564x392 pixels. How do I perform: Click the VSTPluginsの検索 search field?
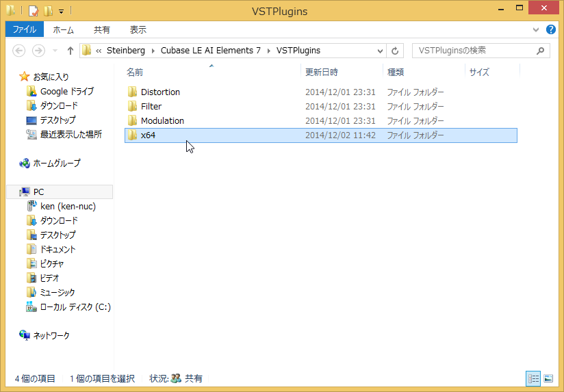pos(474,51)
